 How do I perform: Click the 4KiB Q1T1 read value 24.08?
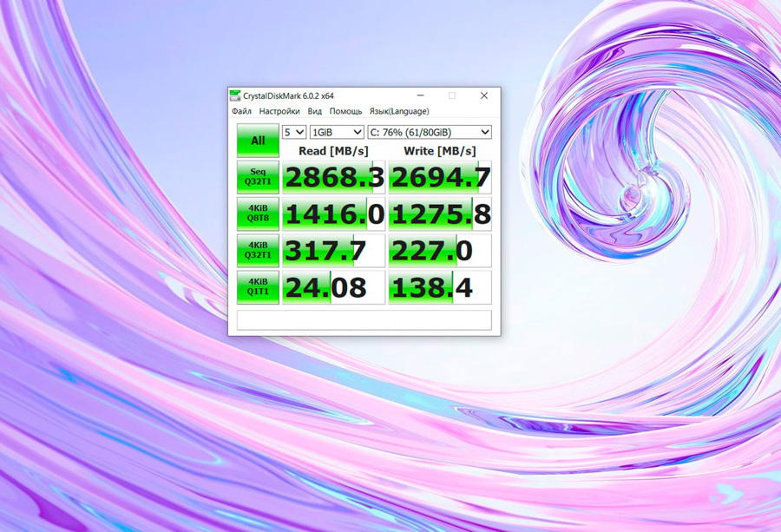334,287
